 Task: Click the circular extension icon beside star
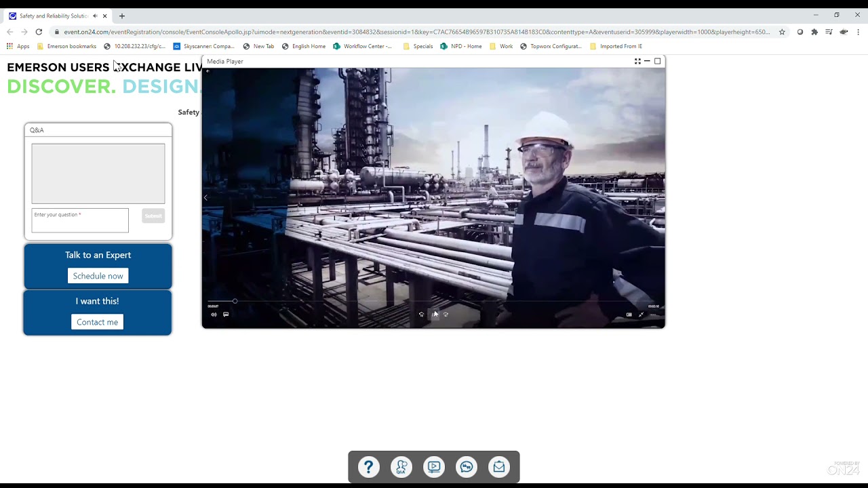800,32
